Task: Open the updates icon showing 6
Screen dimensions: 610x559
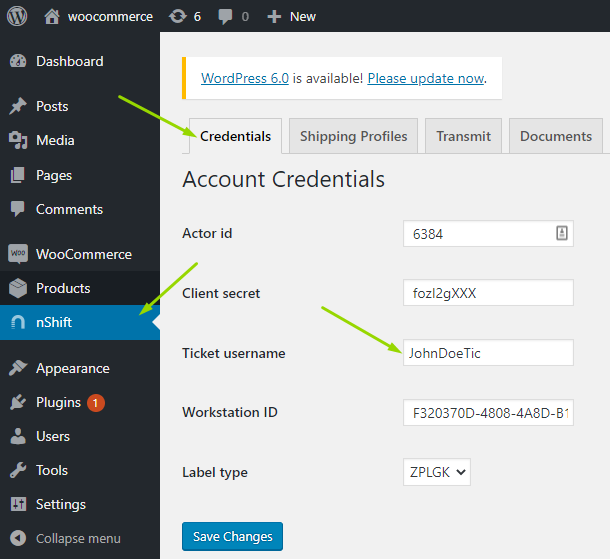Action: pyautogui.click(x=178, y=16)
